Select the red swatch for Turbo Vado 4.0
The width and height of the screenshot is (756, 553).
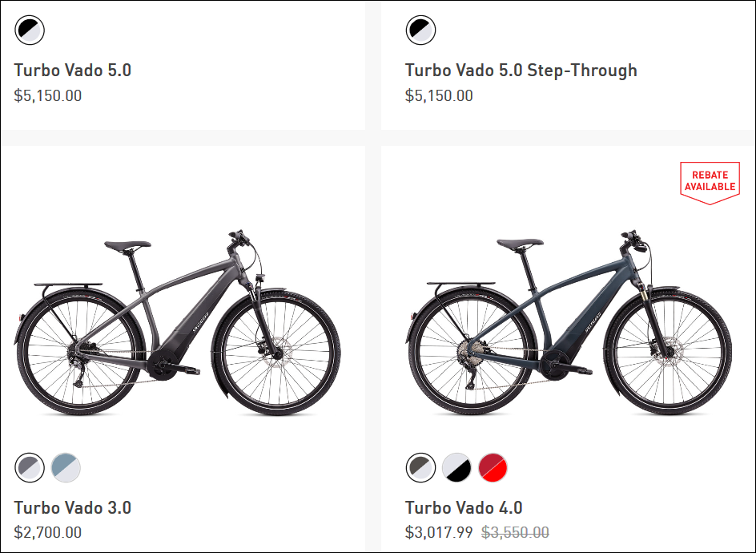tap(493, 466)
